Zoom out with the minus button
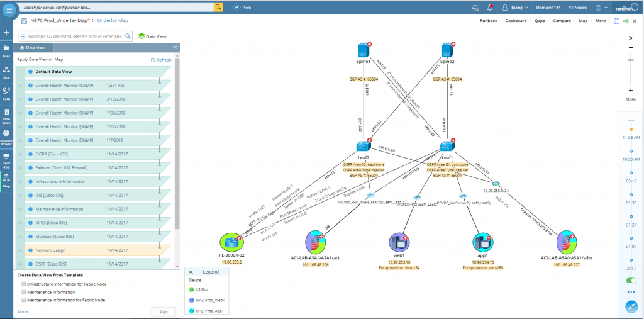644x319 pixels. tap(631, 48)
